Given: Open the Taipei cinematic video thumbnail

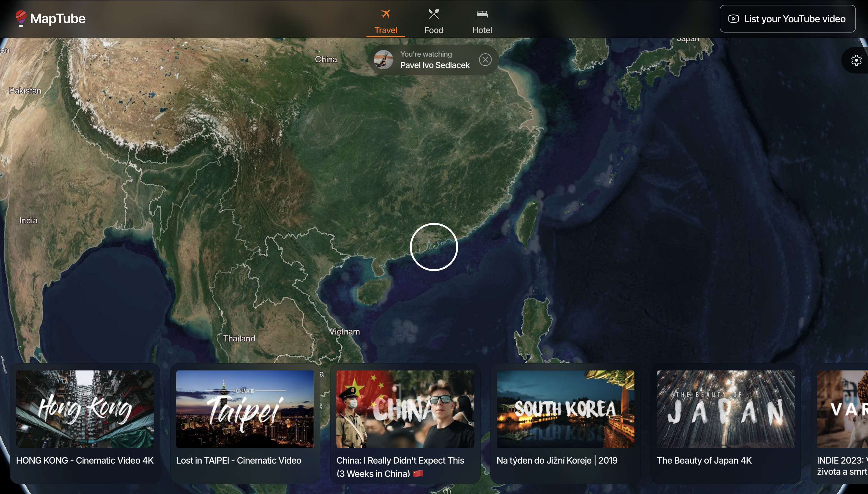Looking at the screenshot, I should click(x=245, y=409).
